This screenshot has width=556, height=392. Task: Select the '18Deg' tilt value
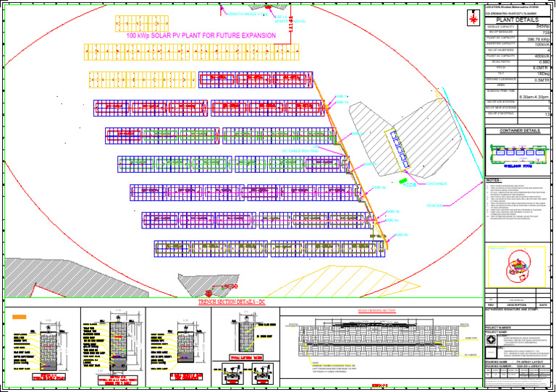pyautogui.click(x=544, y=74)
